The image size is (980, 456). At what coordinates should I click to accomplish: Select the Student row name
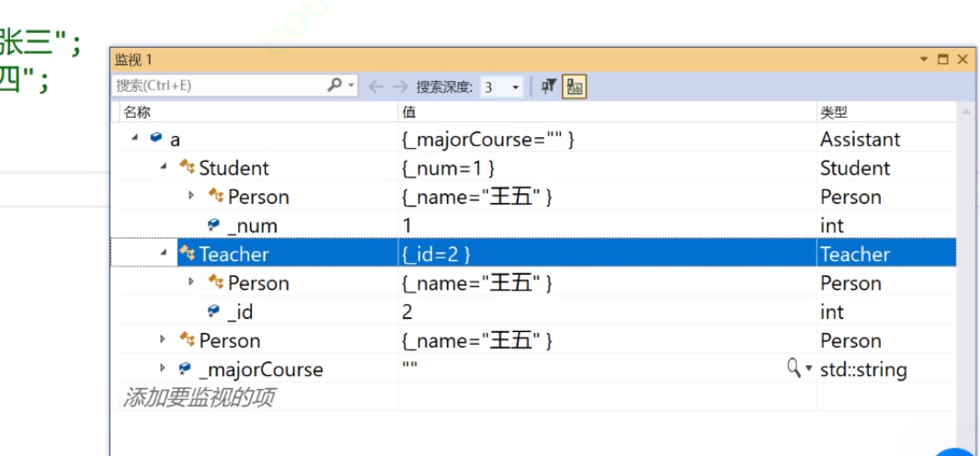(x=234, y=168)
